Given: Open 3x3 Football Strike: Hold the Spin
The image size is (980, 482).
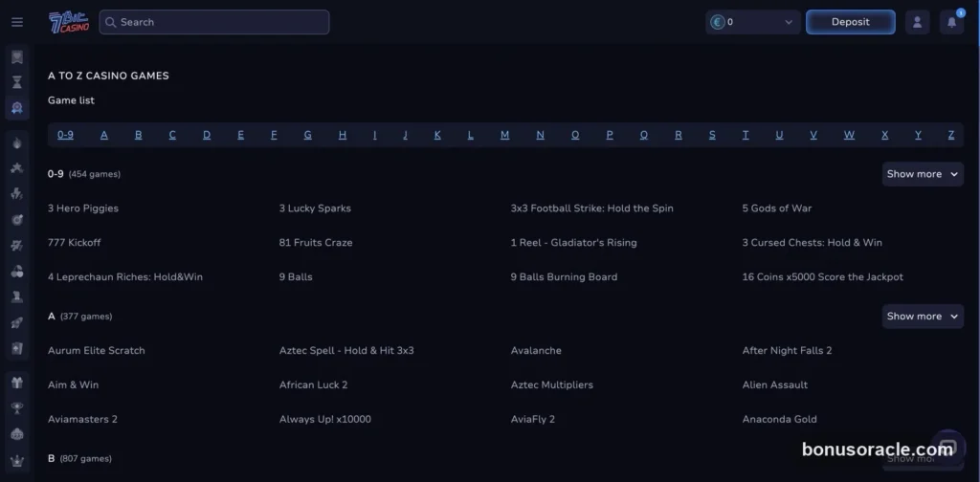Looking at the screenshot, I should point(591,208).
